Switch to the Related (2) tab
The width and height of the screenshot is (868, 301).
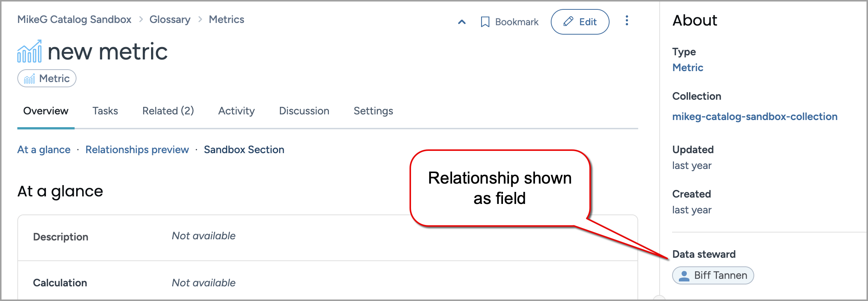pyautogui.click(x=168, y=111)
